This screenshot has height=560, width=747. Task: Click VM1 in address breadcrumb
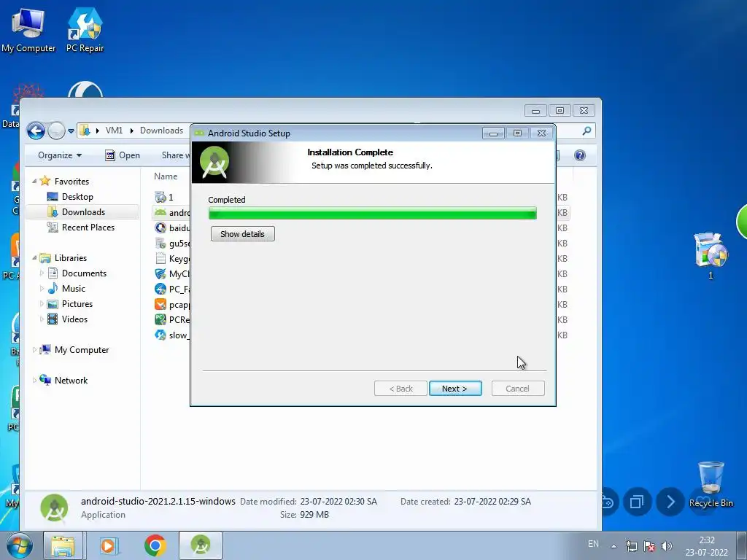pyautogui.click(x=114, y=131)
